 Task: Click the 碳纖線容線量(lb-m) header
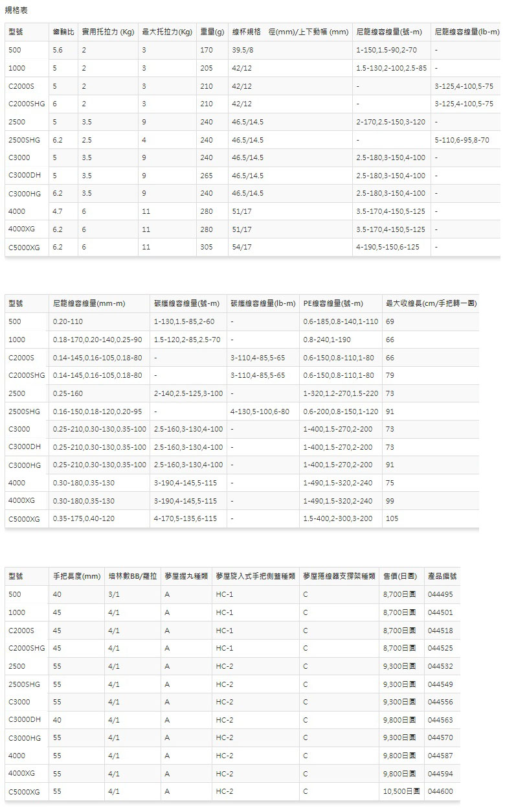coord(263,303)
